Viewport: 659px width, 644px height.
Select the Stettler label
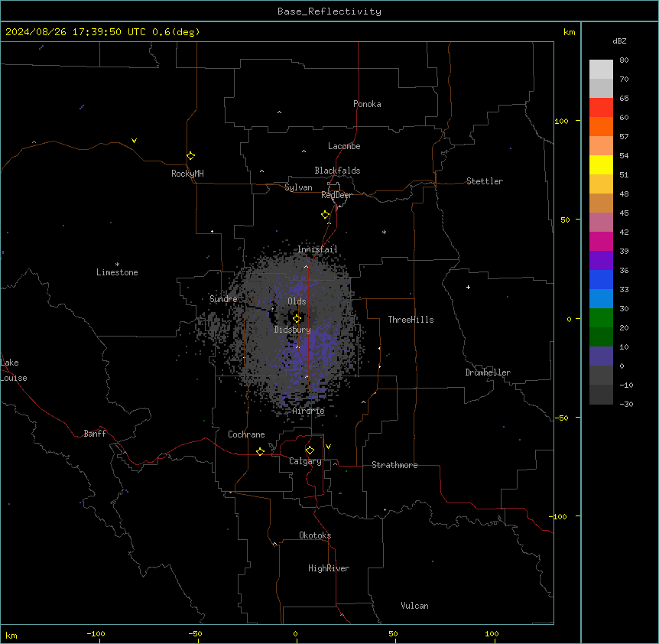[485, 181]
